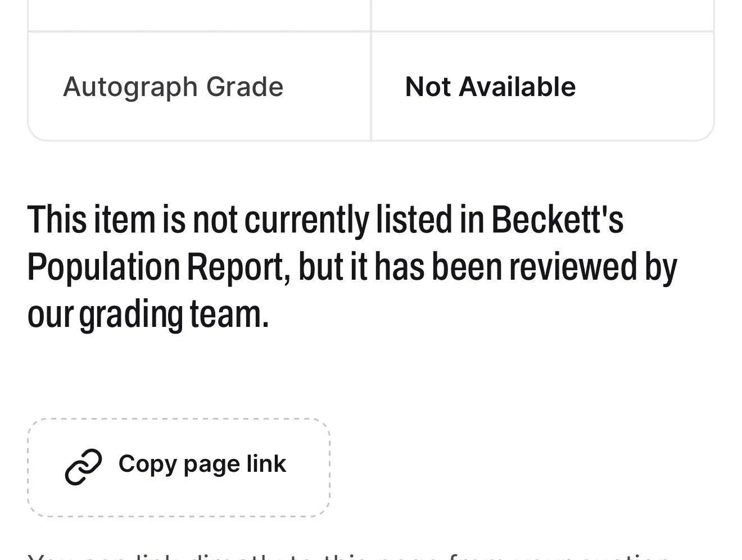Click the word 'Autograph' in the table
Viewport: 742px width, 560px height.
(x=131, y=88)
